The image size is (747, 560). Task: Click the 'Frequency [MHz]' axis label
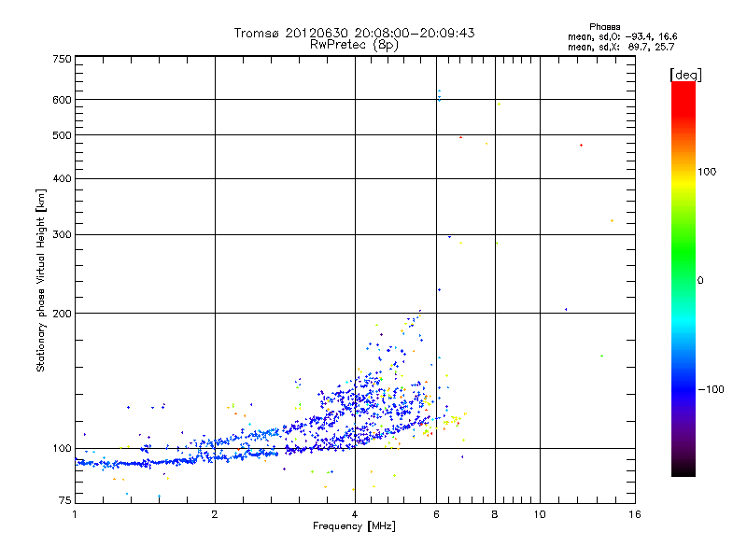[354, 526]
